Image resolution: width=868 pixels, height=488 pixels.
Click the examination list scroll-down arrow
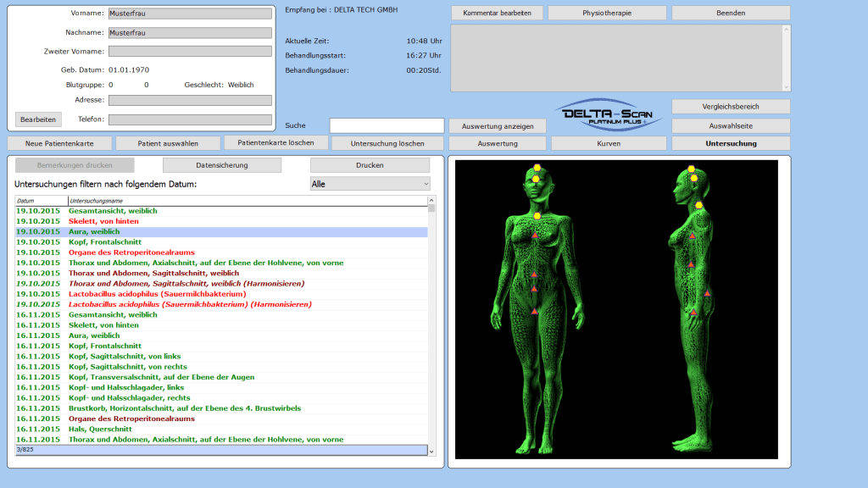click(431, 452)
